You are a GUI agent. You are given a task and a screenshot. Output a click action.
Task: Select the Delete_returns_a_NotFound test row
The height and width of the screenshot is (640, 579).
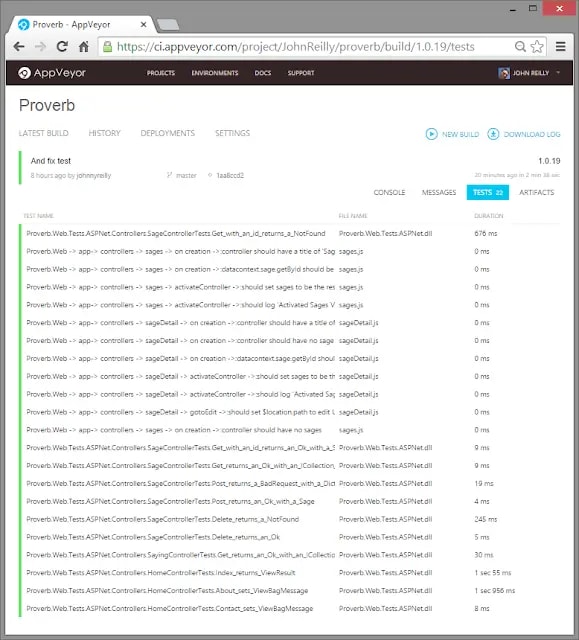coord(291,519)
